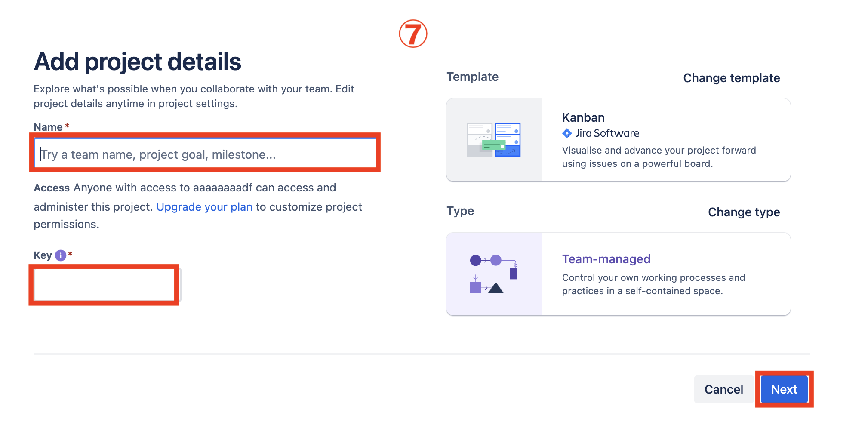Click the Jira Software diamond logo
868x440 pixels.
[x=567, y=133]
